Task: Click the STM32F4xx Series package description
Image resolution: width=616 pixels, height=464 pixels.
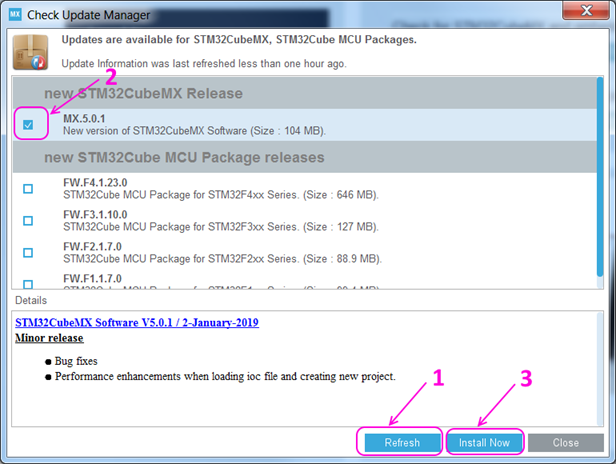Action: point(221,195)
